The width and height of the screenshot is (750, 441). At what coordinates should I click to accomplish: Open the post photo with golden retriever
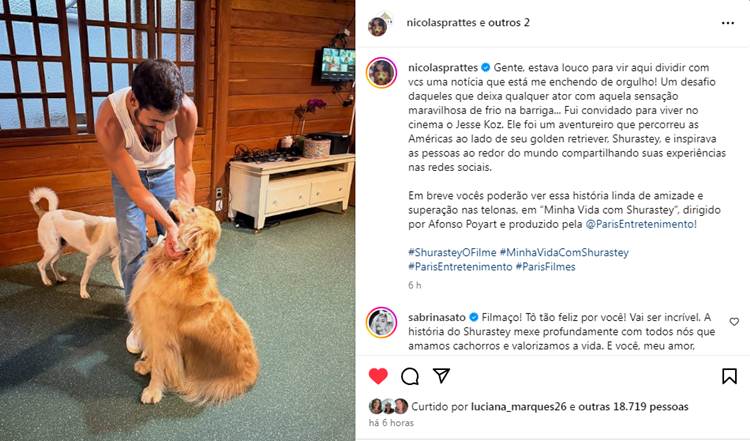(177, 220)
